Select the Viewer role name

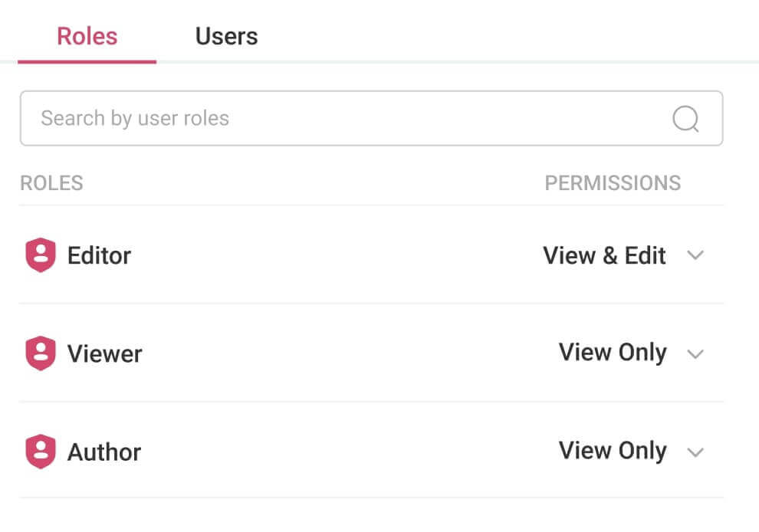(x=104, y=353)
